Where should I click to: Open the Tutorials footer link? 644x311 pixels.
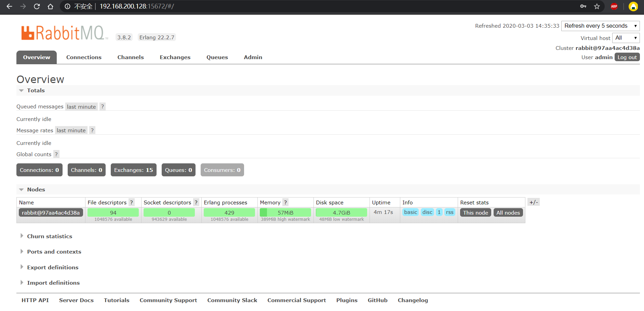pyautogui.click(x=117, y=300)
